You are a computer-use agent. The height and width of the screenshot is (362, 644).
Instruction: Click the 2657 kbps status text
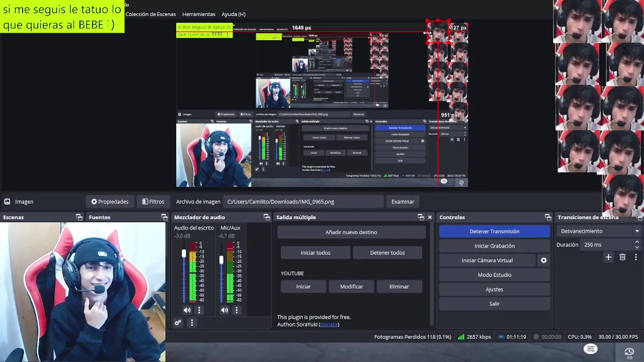coord(478,337)
